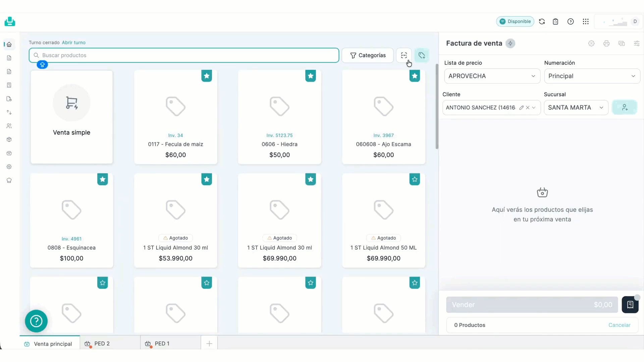Click the blue upload badge under search
Viewport: 644px width, 362px height.
click(42, 65)
